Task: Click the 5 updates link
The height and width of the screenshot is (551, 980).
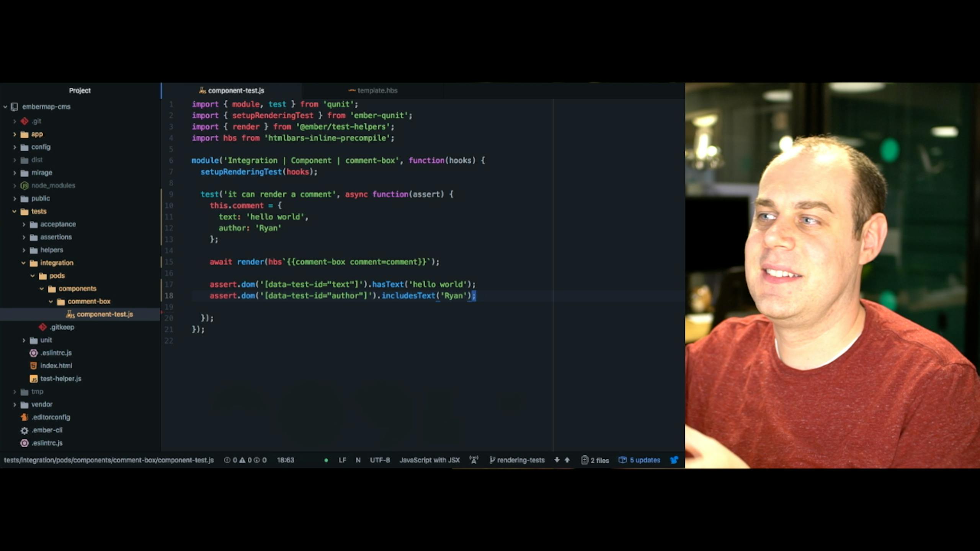Action: [x=645, y=460]
